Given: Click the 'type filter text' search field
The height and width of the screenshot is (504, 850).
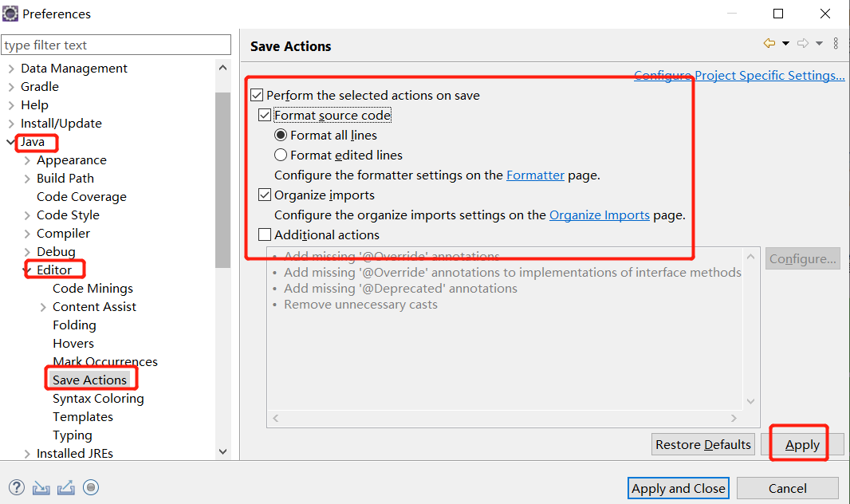Looking at the screenshot, I should [x=116, y=45].
